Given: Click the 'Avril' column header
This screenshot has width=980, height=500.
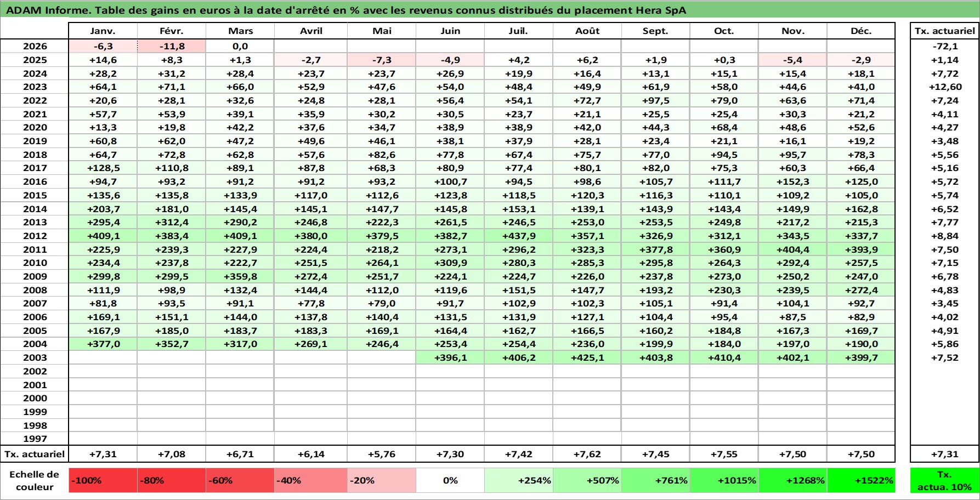Looking at the screenshot, I should [311, 31].
